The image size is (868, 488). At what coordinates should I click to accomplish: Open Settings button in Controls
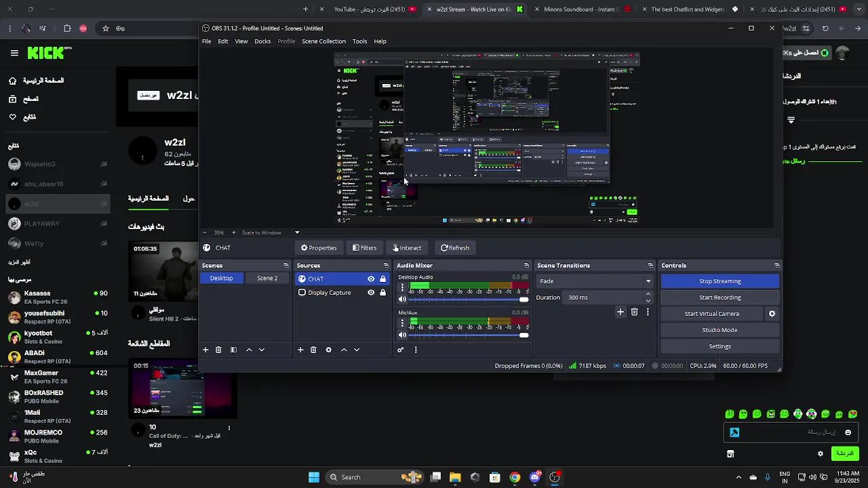point(720,346)
